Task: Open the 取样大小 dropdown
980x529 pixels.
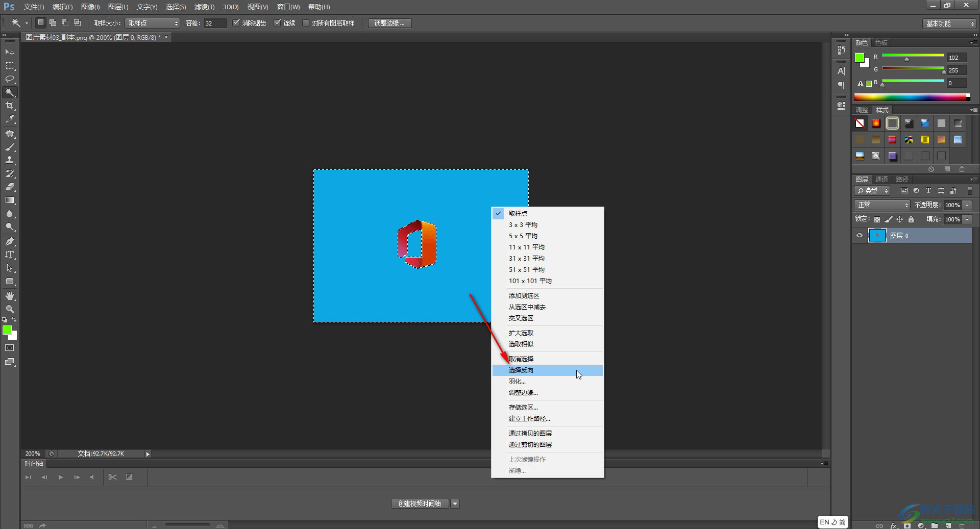Action: pos(152,23)
